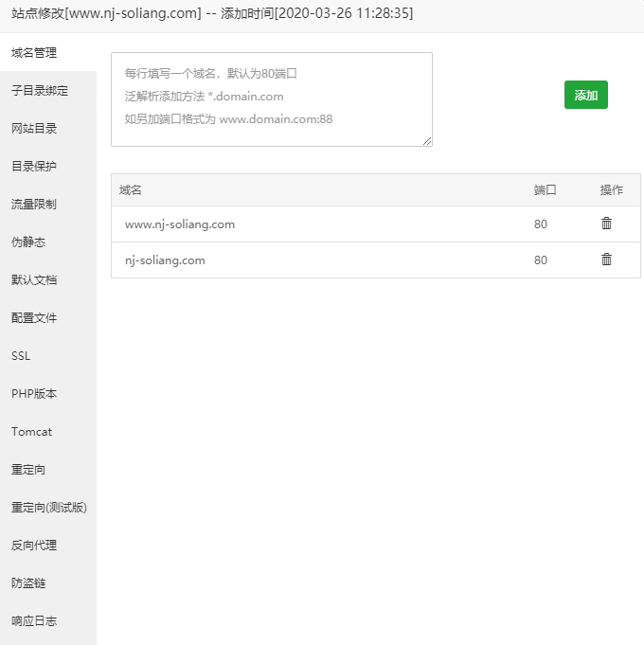Select the Tomcat tab
The image size is (644, 645).
tap(48, 432)
